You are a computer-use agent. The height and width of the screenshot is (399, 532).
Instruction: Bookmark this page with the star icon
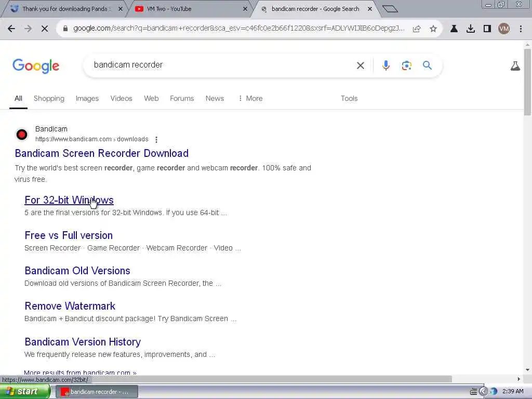click(433, 29)
